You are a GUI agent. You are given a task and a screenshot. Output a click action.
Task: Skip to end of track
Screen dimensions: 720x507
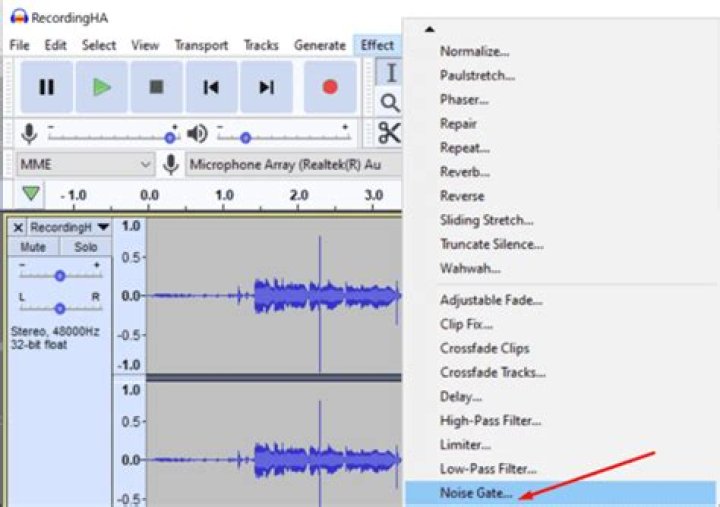pos(266,87)
